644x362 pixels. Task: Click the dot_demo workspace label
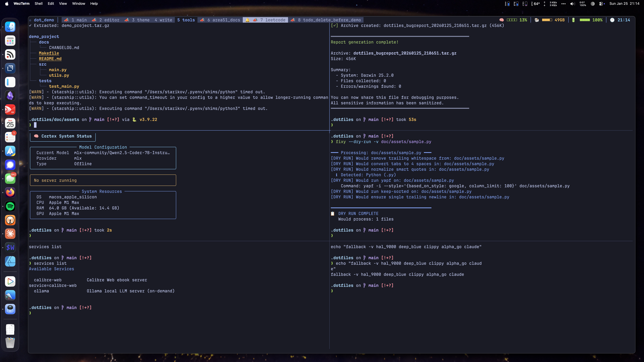pos(44,20)
